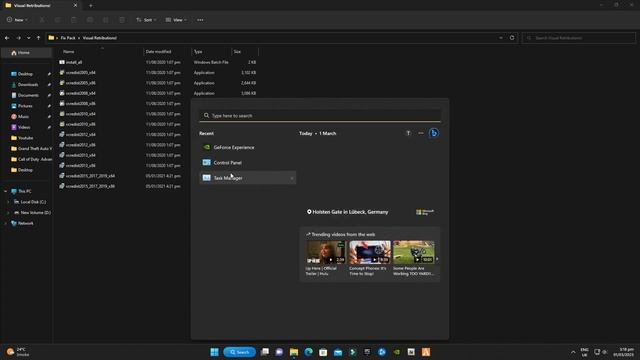Image resolution: width=640 pixels, height=360 pixels.
Task: Open the Youtube folder in sidebar
Action: 25,138
